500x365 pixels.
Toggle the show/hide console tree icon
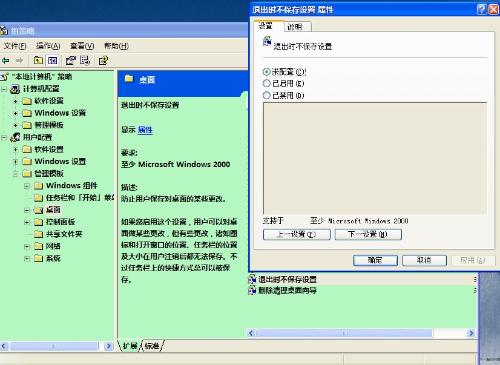pyautogui.click(x=52, y=60)
